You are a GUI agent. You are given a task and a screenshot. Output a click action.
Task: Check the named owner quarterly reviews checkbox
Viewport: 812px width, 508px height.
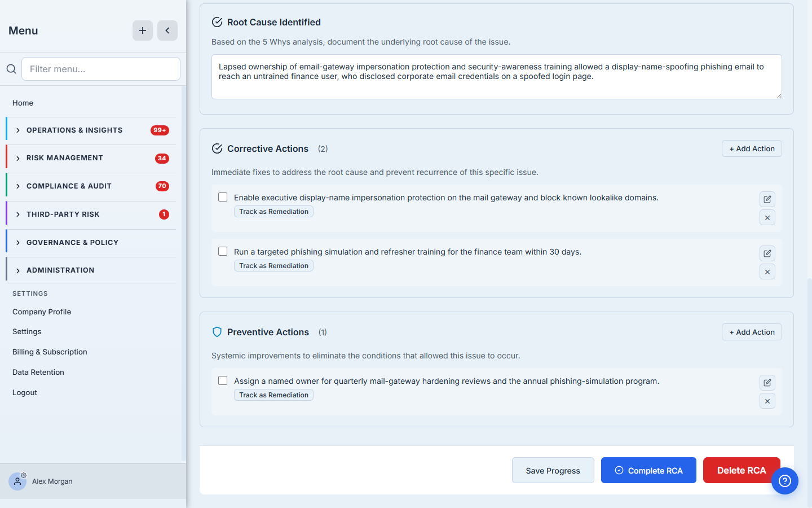tap(223, 380)
